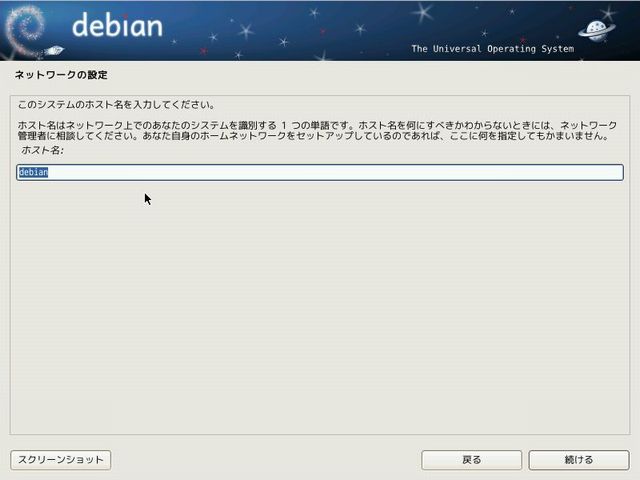Take a capture with スクリーンショット button
Image resolution: width=640 pixels, height=480 pixels.
pos(60,460)
